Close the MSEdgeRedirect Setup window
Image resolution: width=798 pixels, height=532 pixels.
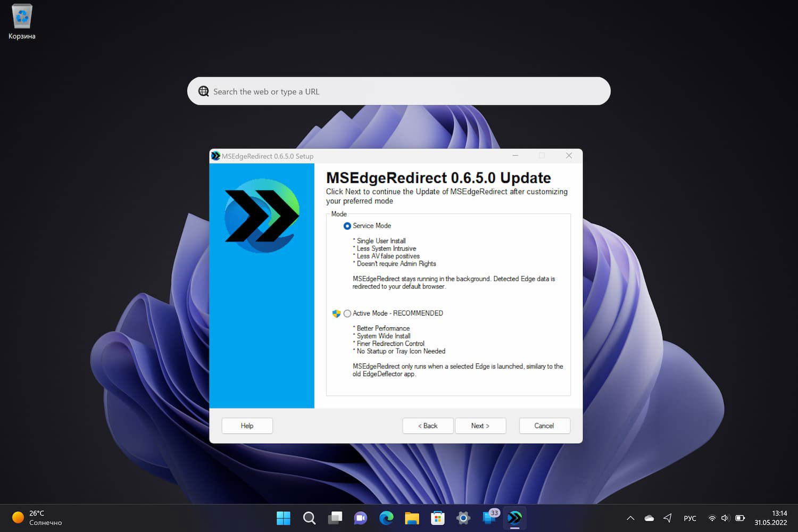click(569, 155)
